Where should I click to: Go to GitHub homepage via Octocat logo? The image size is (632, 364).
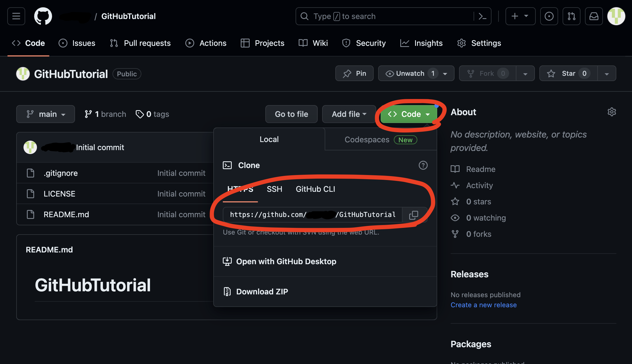[x=43, y=16]
